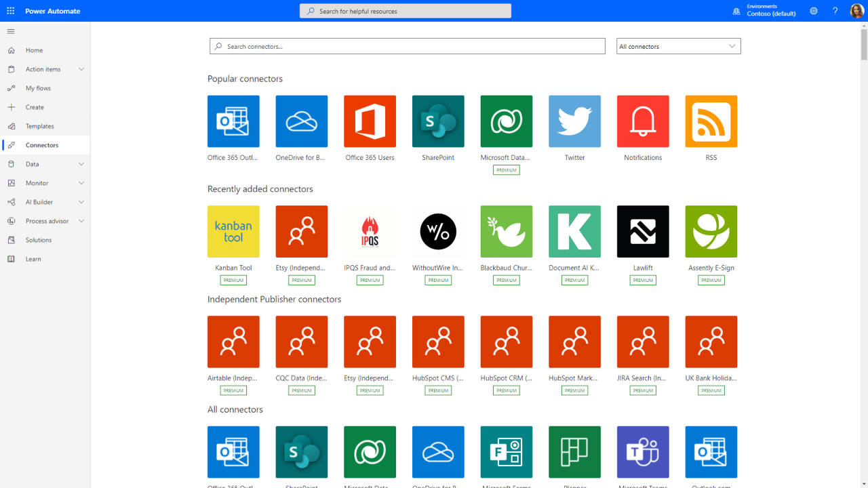
Task: Open the Twitter connector icon
Action: [574, 121]
